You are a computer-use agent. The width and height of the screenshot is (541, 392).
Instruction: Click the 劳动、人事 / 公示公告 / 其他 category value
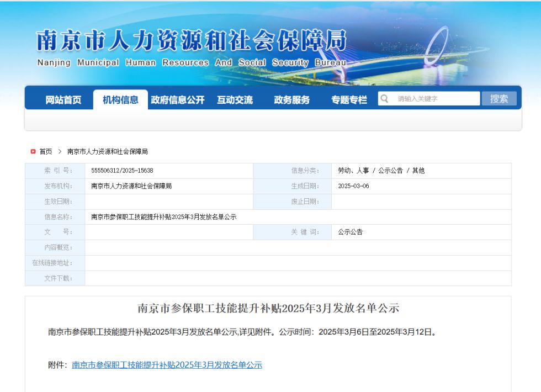(381, 171)
